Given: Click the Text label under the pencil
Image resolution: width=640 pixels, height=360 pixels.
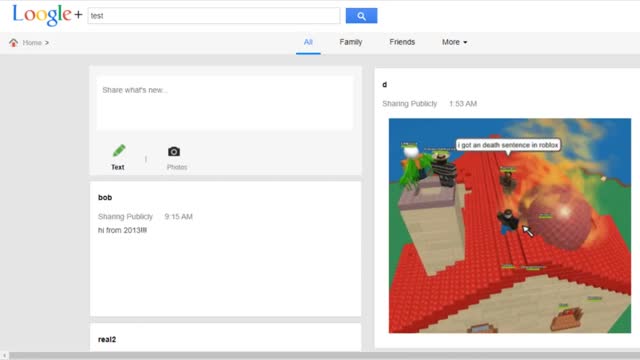Looking at the screenshot, I should [118, 167].
